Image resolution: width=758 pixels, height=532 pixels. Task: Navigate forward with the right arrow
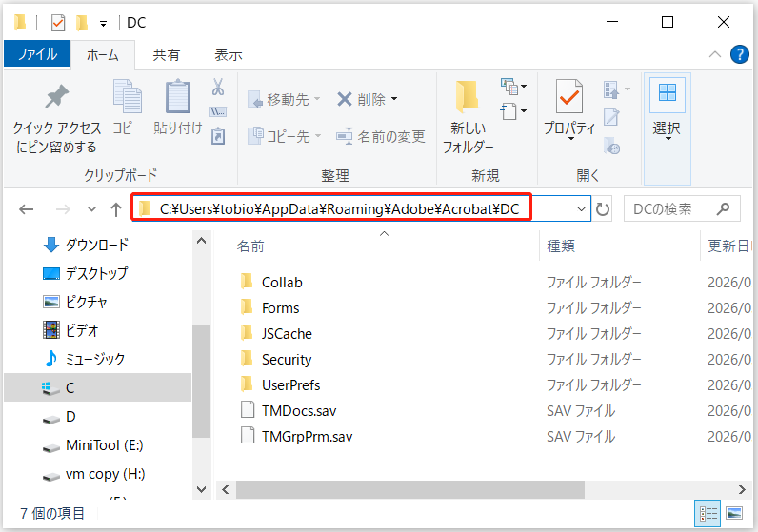pos(63,209)
